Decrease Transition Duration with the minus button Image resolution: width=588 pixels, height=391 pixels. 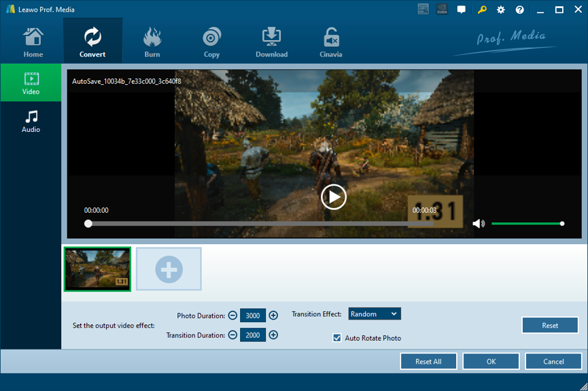click(x=232, y=335)
